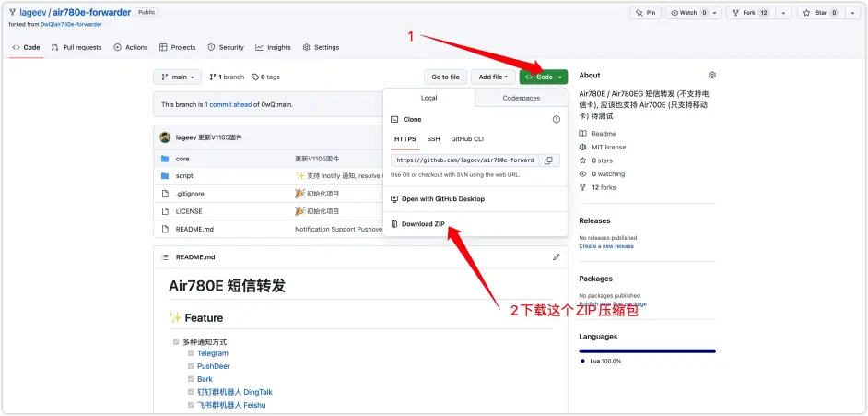868x416 pixels.
Task: Expand the Watch notifications dropdown
Action: [x=716, y=13]
